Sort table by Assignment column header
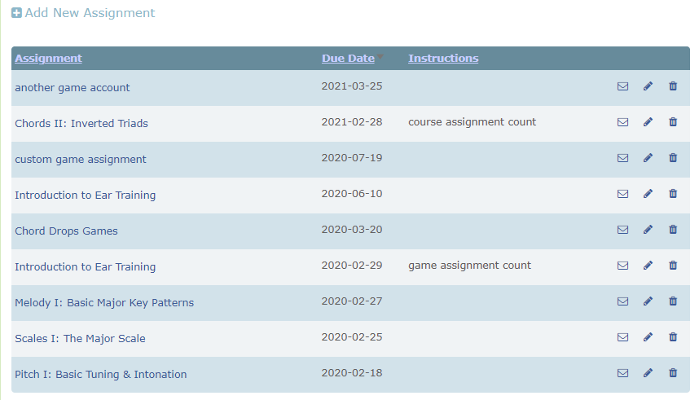 [x=48, y=58]
